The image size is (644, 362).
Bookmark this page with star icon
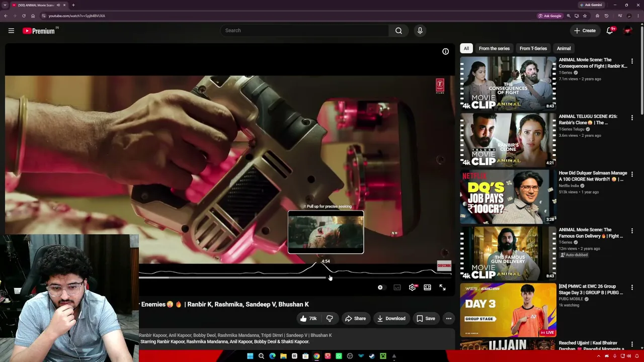coord(585,16)
